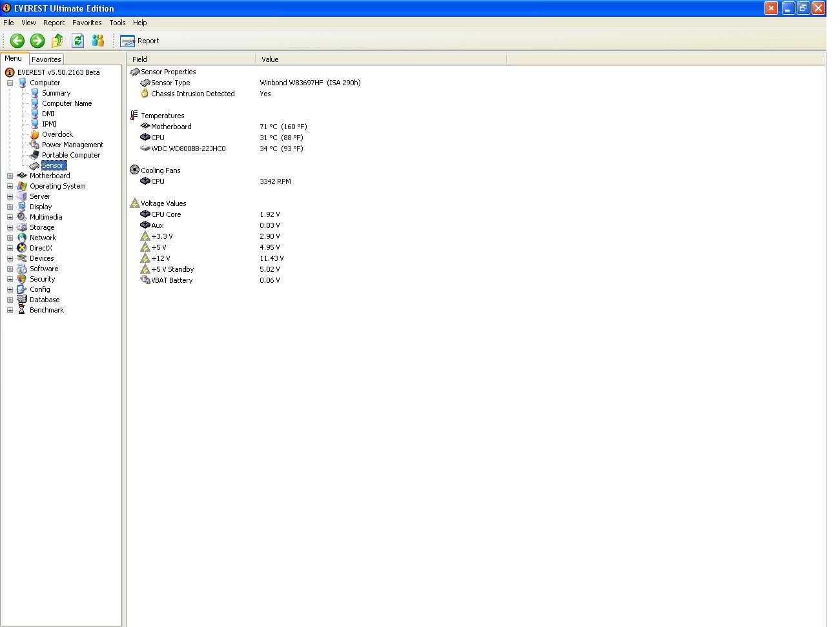This screenshot has width=840, height=627.
Task: Open the Tools menu
Action: pyautogui.click(x=118, y=23)
